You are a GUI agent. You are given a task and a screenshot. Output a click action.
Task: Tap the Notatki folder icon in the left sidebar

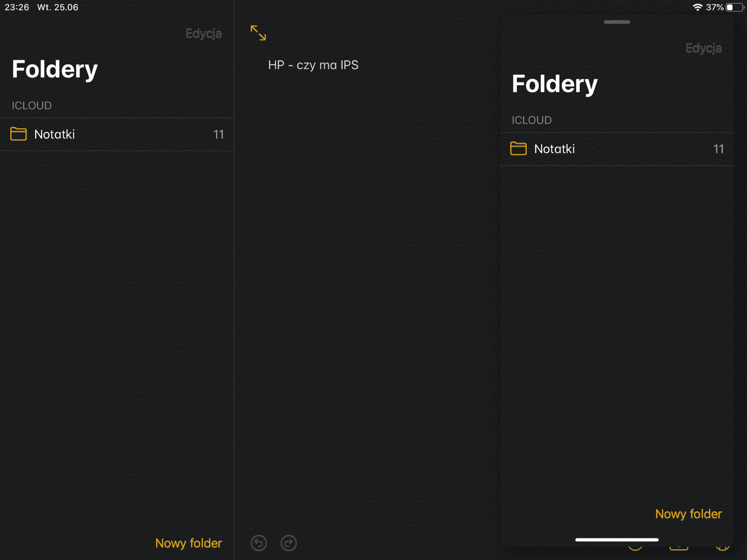coord(19,134)
